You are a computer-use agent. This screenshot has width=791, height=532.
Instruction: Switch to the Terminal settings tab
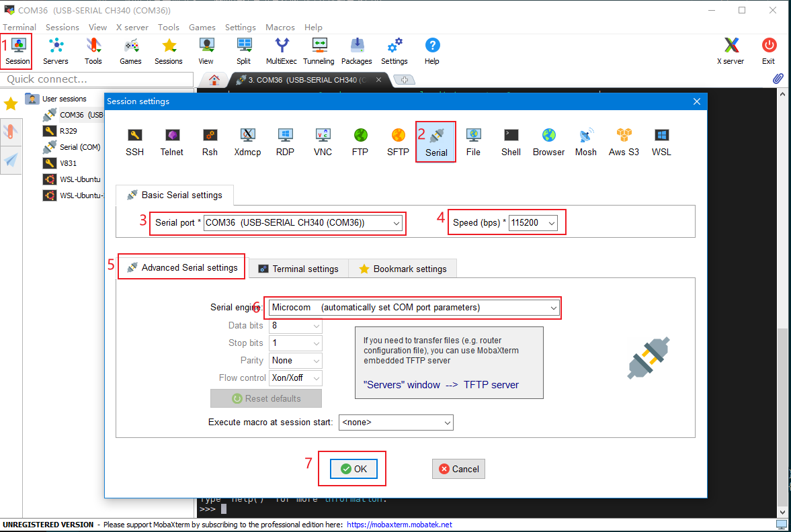pos(298,269)
